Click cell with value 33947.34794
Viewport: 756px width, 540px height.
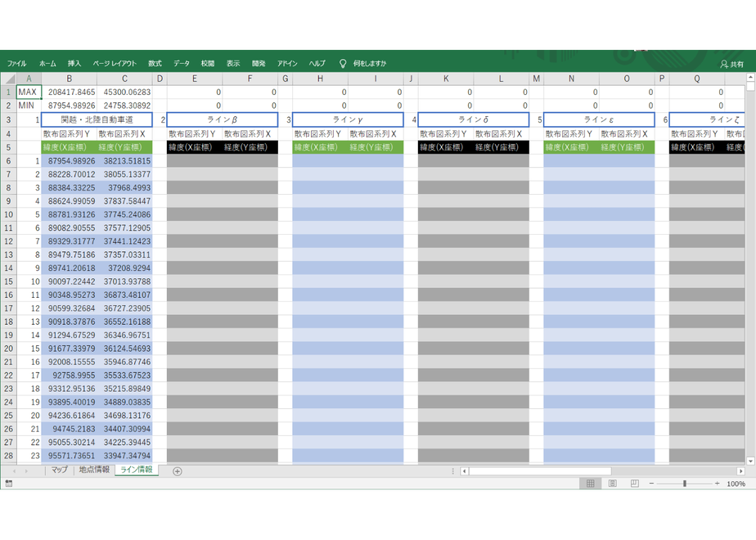pos(125,455)
